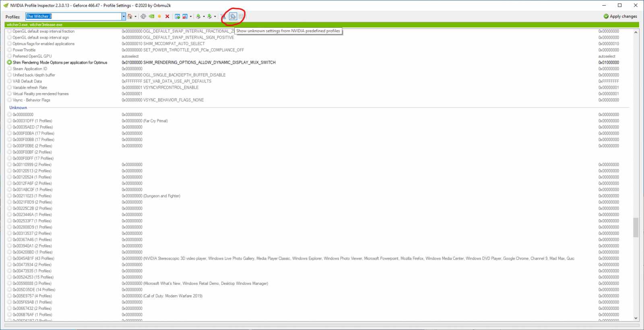Select 0x000F00FF (17 Profiles) row

pyautogui.click(x=318, y=158)
